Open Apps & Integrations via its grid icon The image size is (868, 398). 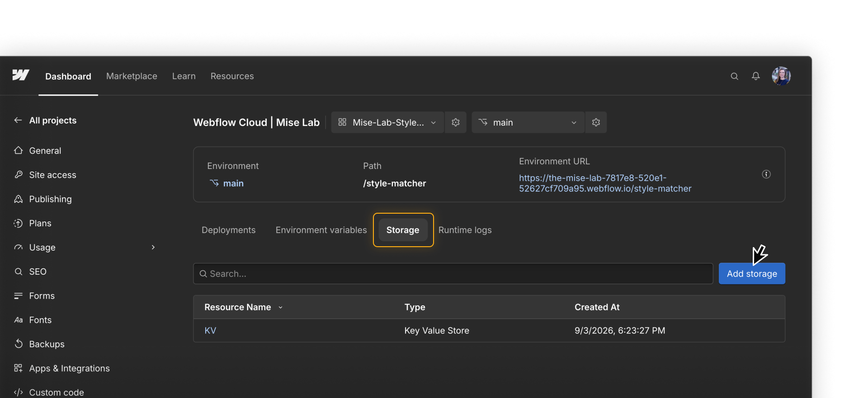tap(18, 368)
